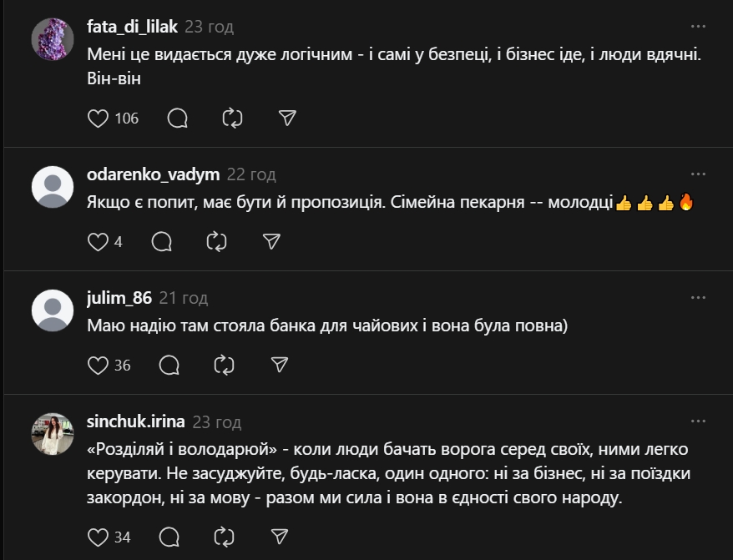Open julim_86's profile from username
The height and width of the screenshot is (560, 733).
click(x=120, y=298)
